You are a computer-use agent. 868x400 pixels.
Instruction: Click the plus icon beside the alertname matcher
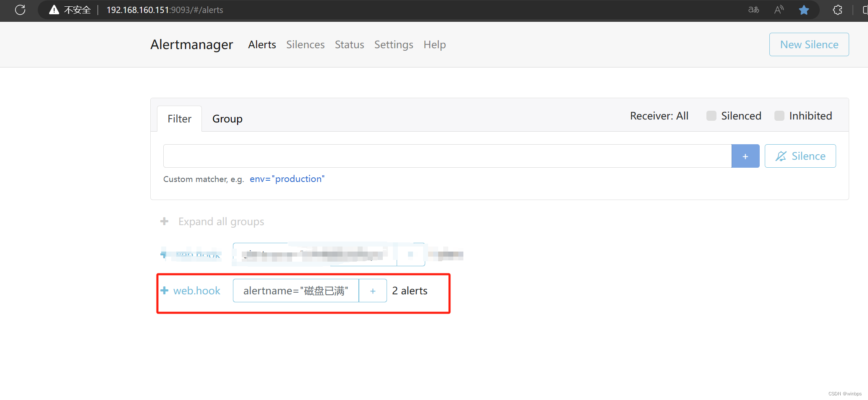point(372,290)
